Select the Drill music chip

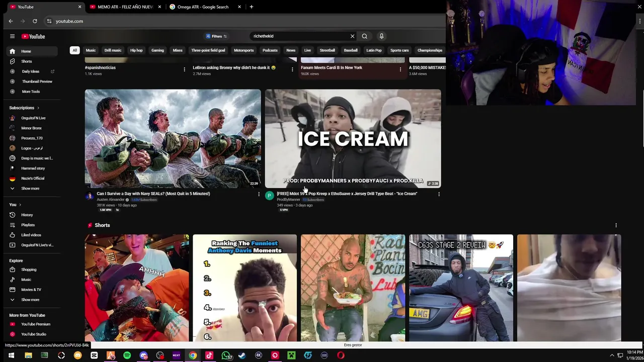113,50
